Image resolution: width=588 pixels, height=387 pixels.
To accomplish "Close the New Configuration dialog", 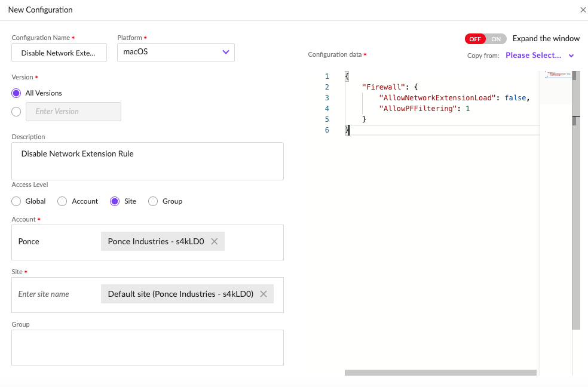I will pyautogui.click(x=583, y=10).
